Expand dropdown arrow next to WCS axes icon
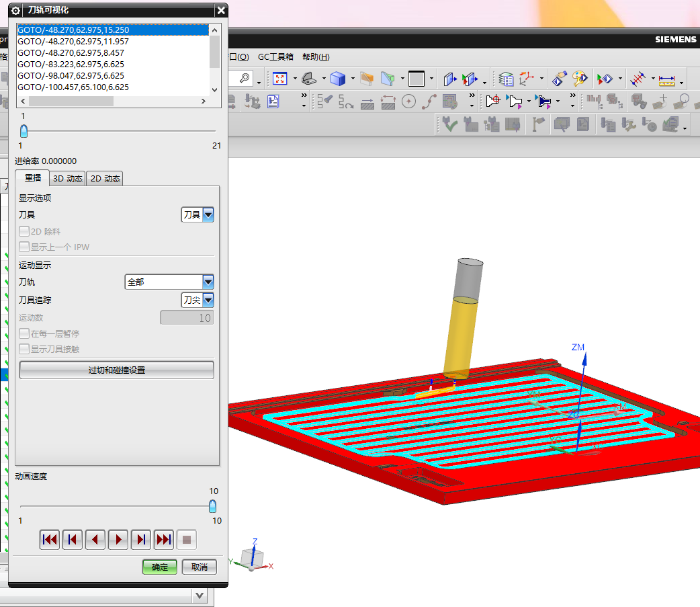Viewport: 700px width, 607px height. pos(541,79)
